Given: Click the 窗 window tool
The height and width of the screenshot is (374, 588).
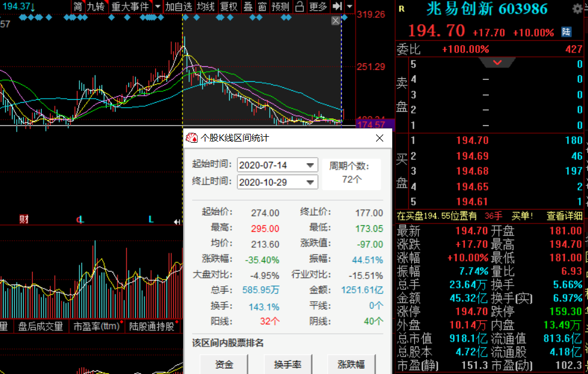Looking at the screenshot, I should click(x=263, y=7).
